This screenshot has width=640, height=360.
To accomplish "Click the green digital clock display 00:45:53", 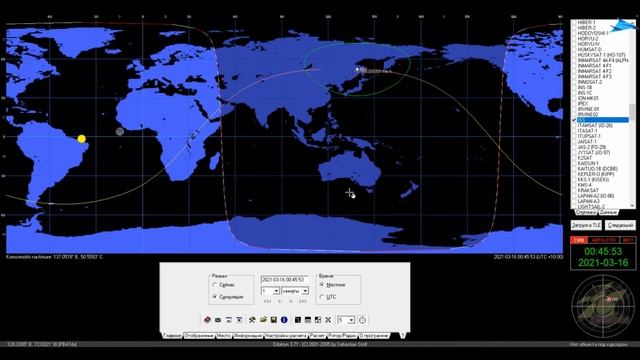I will (603, 251).
